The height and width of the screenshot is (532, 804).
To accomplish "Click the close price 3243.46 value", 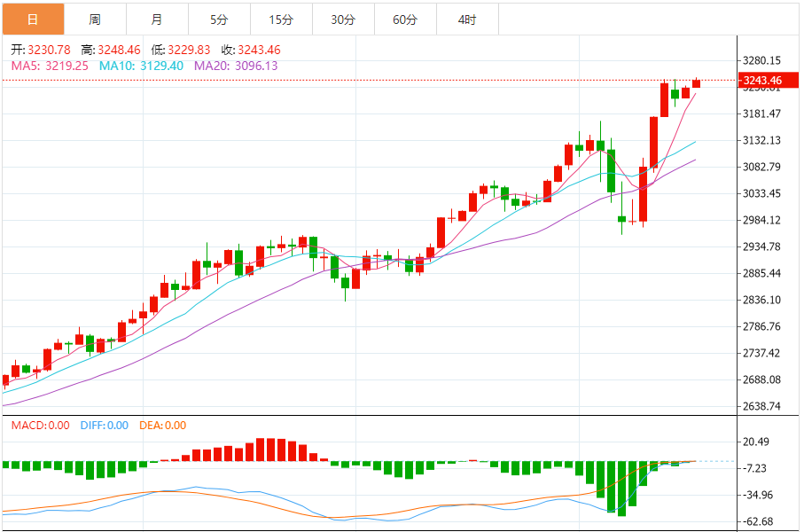I will coord(259,50).
